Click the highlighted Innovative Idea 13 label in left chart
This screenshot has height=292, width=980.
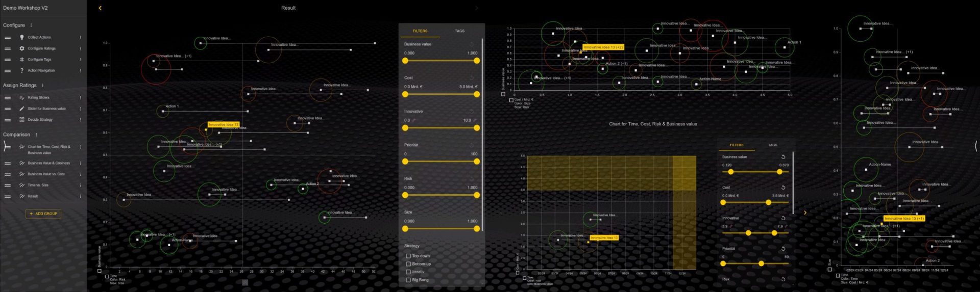click(x=223, y=124)
